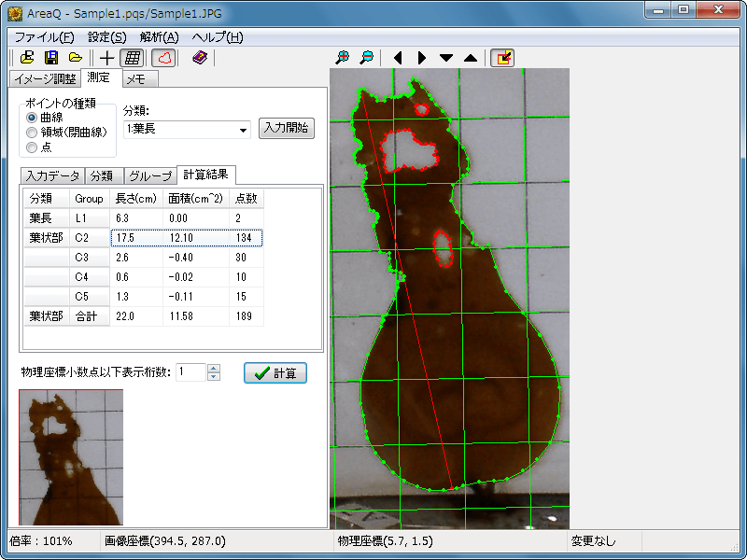Click the yellow open folder icon

[76, 58]
